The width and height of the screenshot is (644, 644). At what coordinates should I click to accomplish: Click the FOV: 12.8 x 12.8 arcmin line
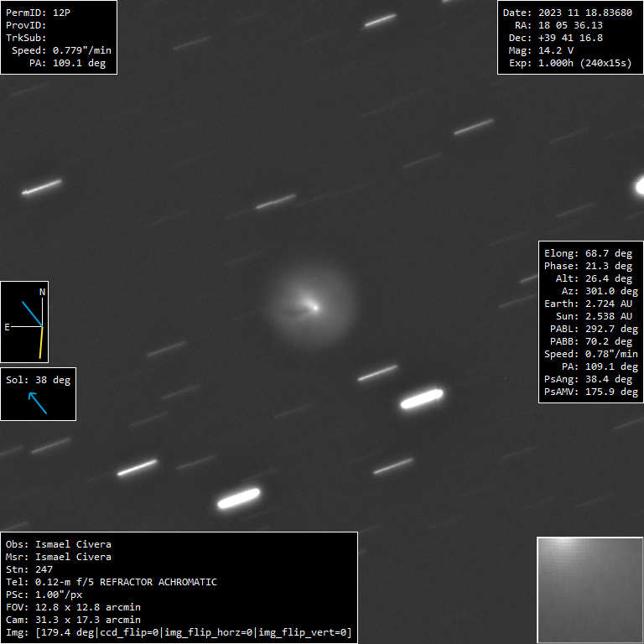point(73,607)
